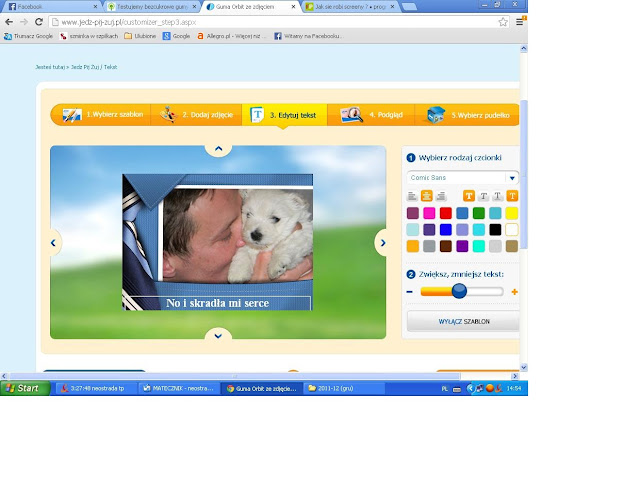Pick the black color swatch
This screenshot has height=480, width=640.
(x=495, y=230)
